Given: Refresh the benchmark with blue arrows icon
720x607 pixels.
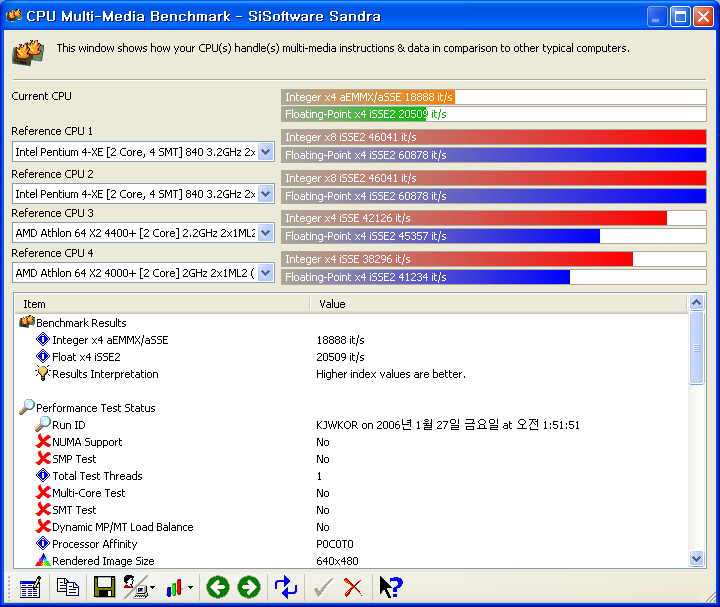Looking at the screenshot, I should (286, 587).
